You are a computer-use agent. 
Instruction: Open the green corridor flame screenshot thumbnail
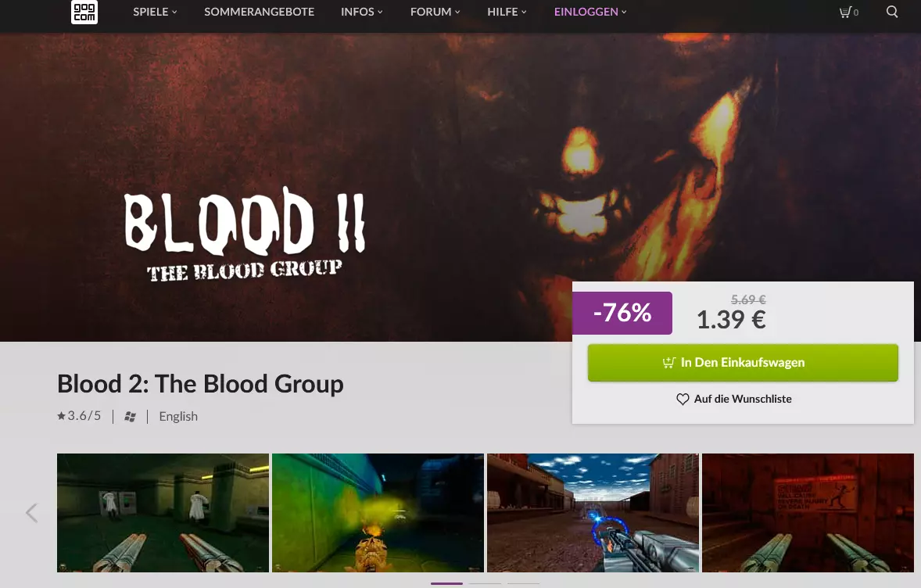[378, 513]
